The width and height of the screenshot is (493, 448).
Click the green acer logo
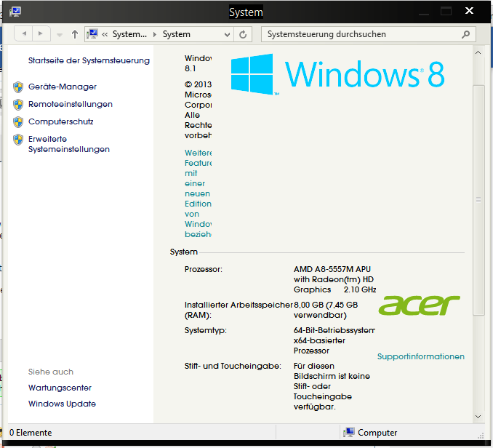(x=419, y=305)
